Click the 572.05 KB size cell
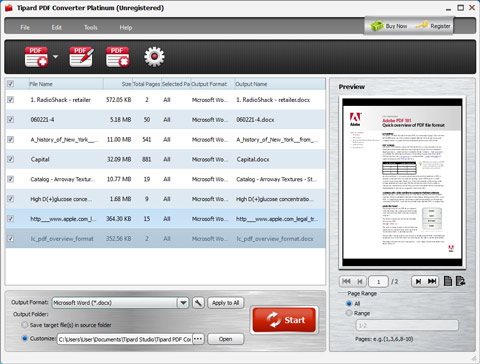 point(118,100)
